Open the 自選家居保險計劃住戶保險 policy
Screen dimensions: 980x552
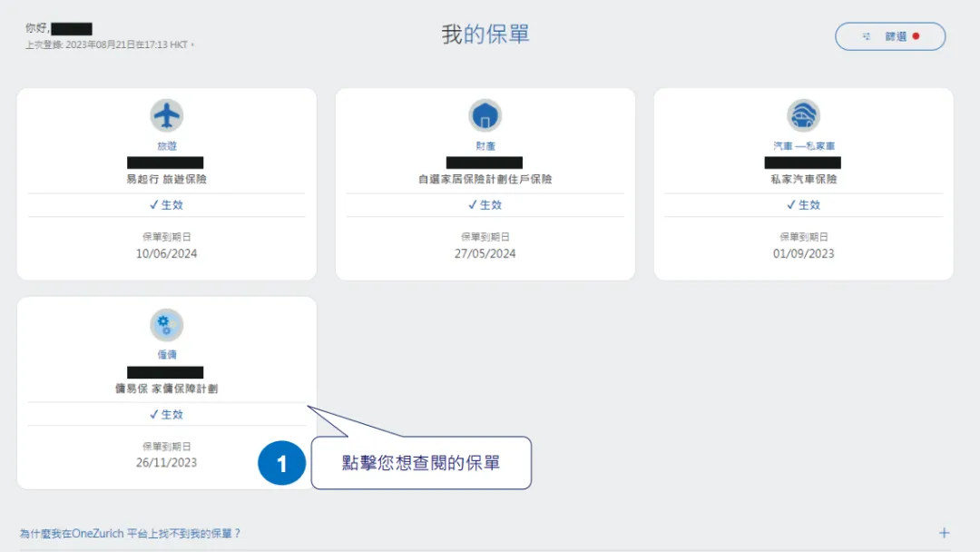click(x=485, y=179)
